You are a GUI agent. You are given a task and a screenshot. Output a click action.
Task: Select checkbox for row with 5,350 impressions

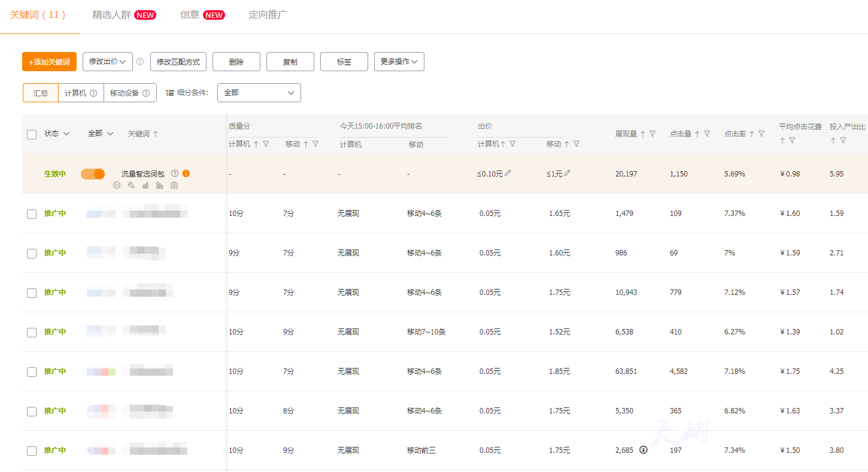point(32,411)
